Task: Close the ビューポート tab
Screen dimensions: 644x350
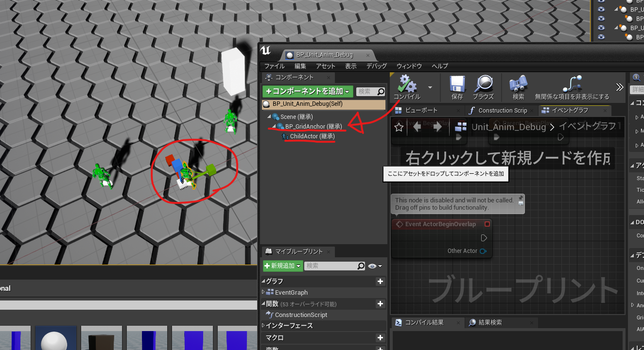Action: click(x=457, y=110)
